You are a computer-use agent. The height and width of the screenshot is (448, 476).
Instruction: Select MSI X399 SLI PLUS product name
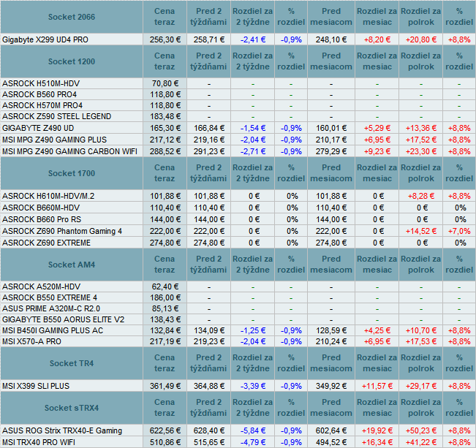(36, 386)
